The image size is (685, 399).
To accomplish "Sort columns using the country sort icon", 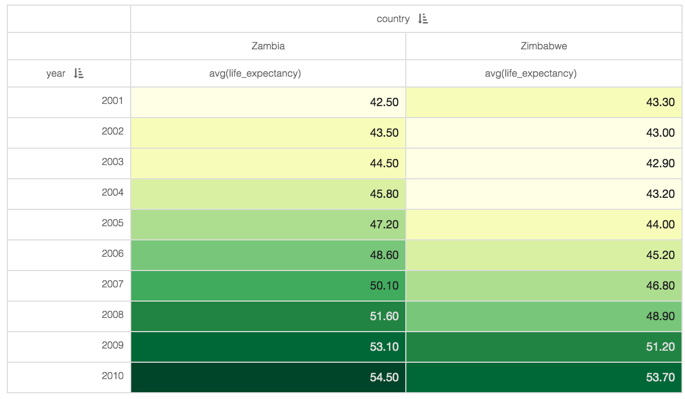I will (x=423, y=19).
